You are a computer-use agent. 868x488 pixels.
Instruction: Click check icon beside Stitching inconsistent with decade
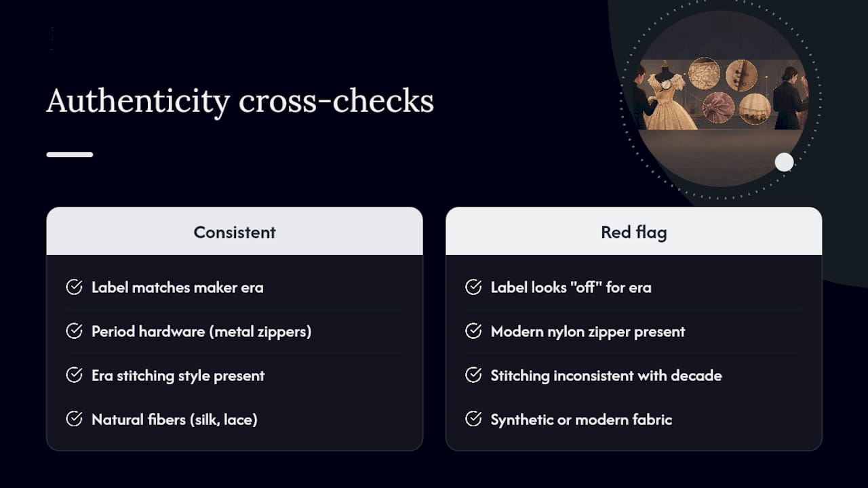coord(473,375)
